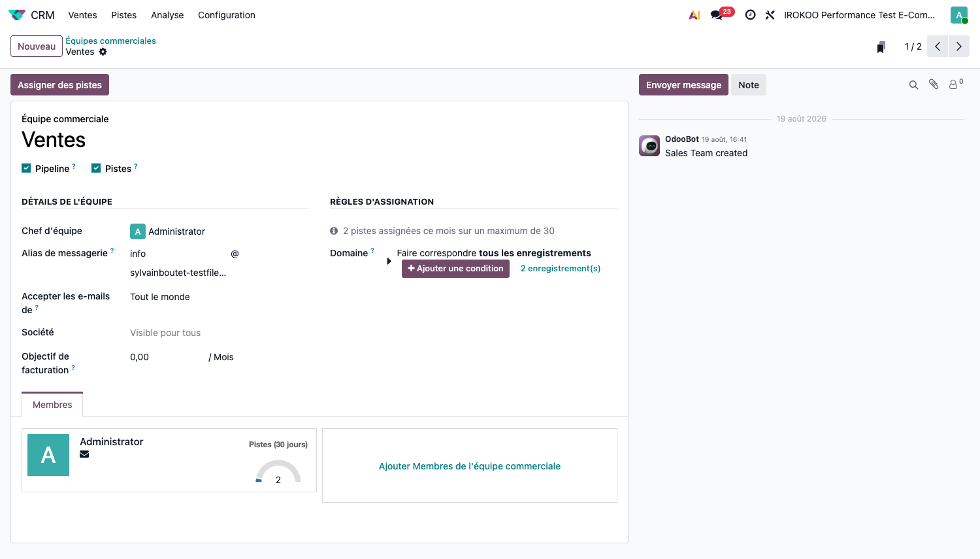Open the CRM app home logo
Viewport: 980px width, 559px height.
coord(17,15)
